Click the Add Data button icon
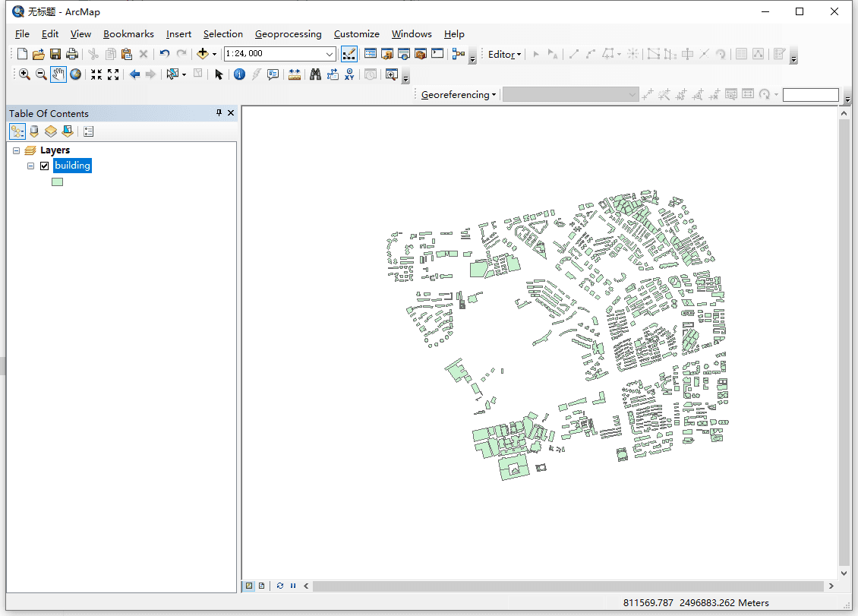Viewport: 858px width, 616px height. [x=203, y=54]
